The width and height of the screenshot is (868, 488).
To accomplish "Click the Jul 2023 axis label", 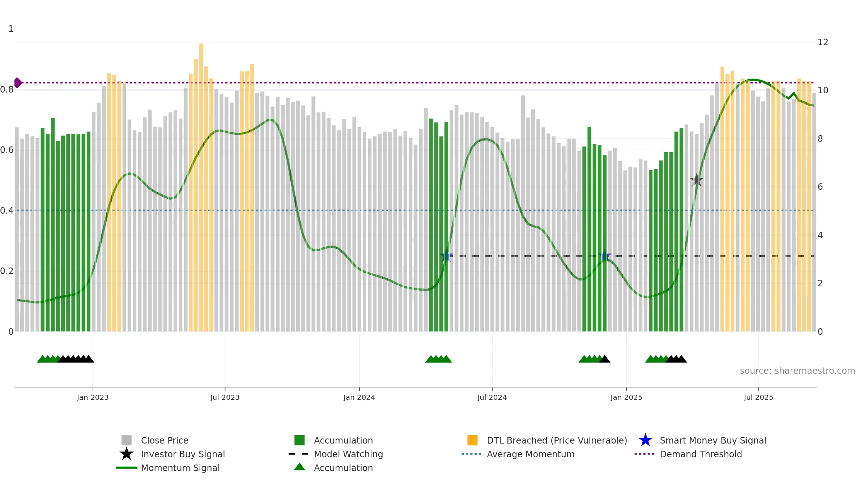I will (225, 397).
